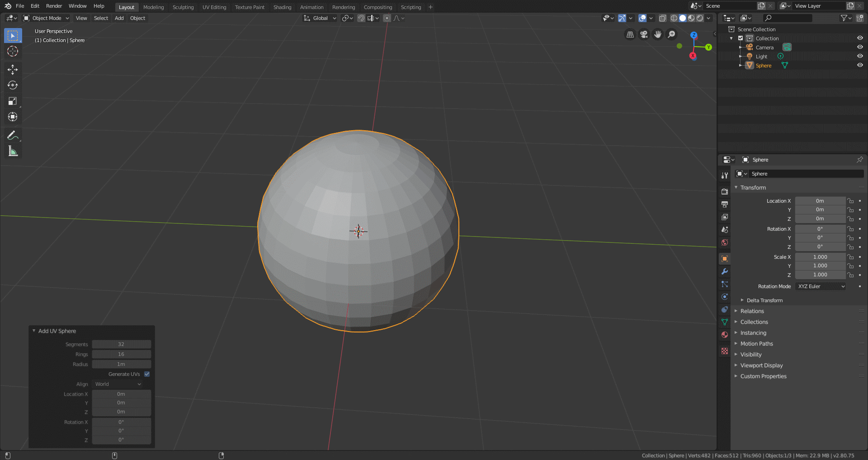Hide the Sphere object in the outliner
The width and height of the screenshot is (868, 460).
860,65
